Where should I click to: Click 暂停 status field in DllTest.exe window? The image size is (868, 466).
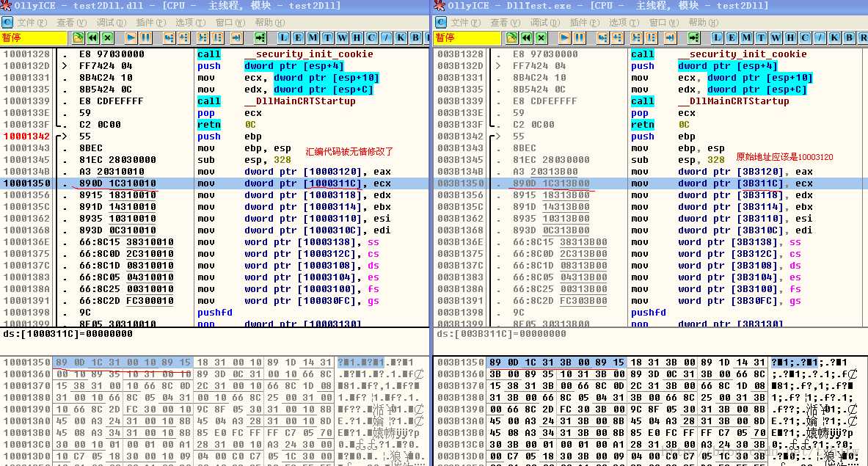(x=468, y=37)
